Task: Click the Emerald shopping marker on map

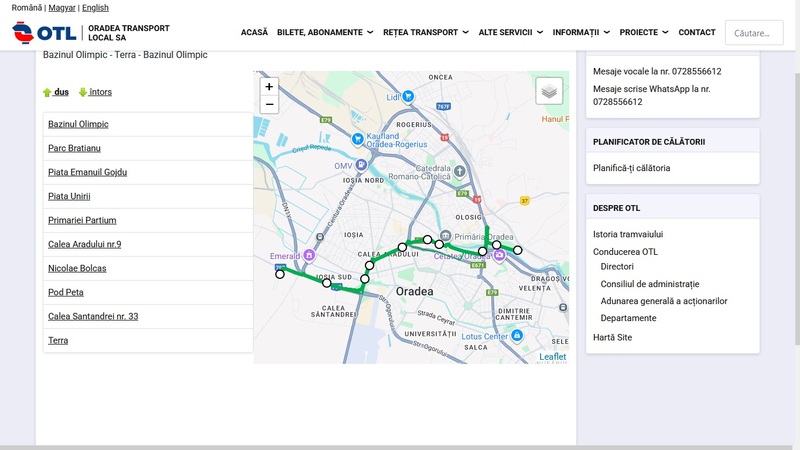Action: (x=309, y=255)
